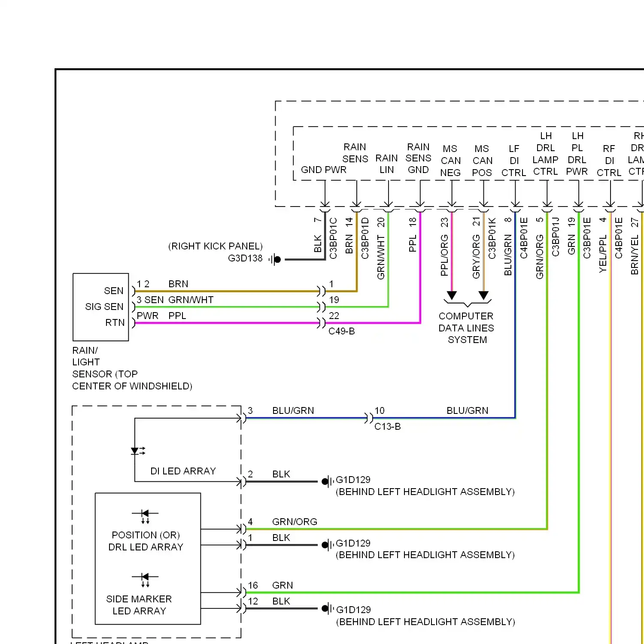Select the C13-B connector label
The width and height of the screenshot is (644, 644).
(x=388, y=427)
